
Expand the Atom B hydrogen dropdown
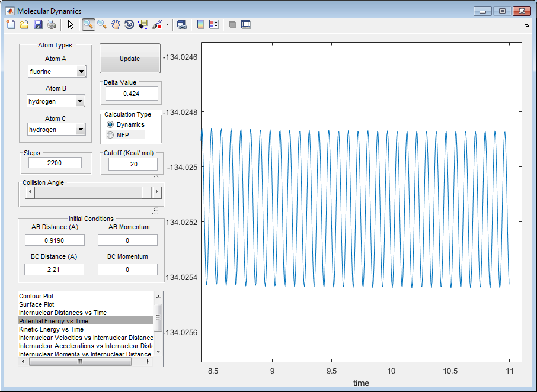pyautogui.click(x=80, y=101)
